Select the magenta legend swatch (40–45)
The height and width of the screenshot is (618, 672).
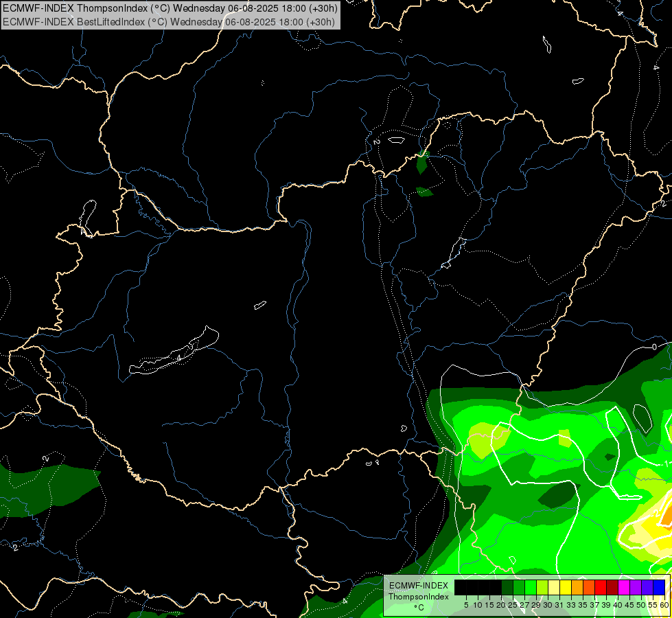pos(624,588)
